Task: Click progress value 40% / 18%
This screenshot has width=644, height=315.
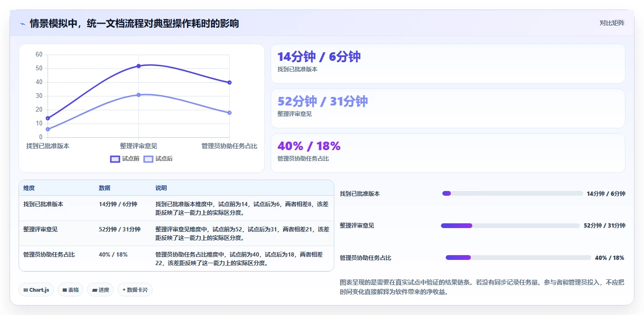Action: (610, 258)
